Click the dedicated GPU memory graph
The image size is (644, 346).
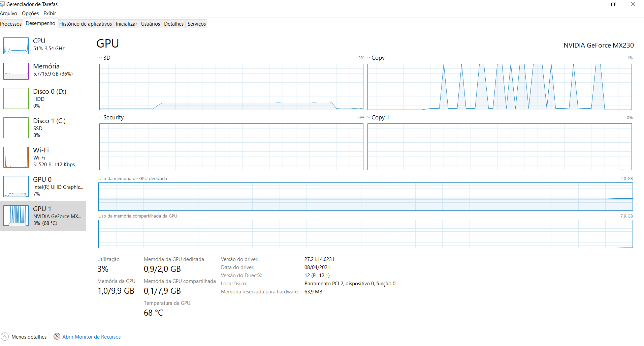coord(365,197)
